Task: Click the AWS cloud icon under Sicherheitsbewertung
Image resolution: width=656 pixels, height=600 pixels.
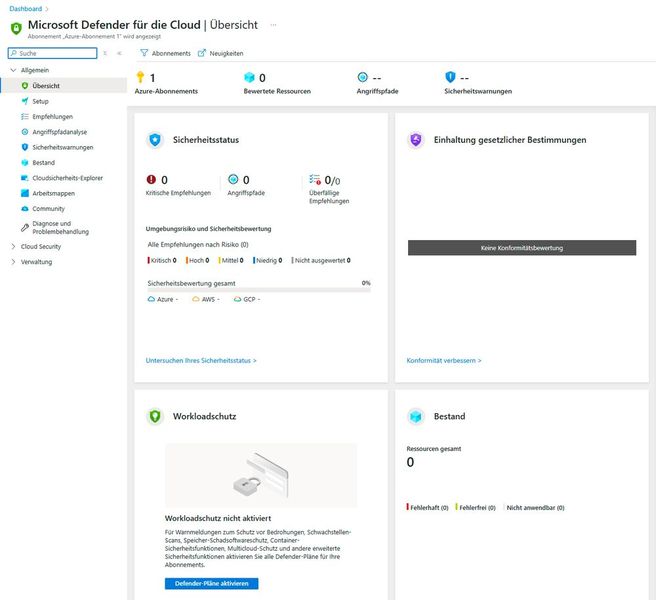Action: point(196,299)
